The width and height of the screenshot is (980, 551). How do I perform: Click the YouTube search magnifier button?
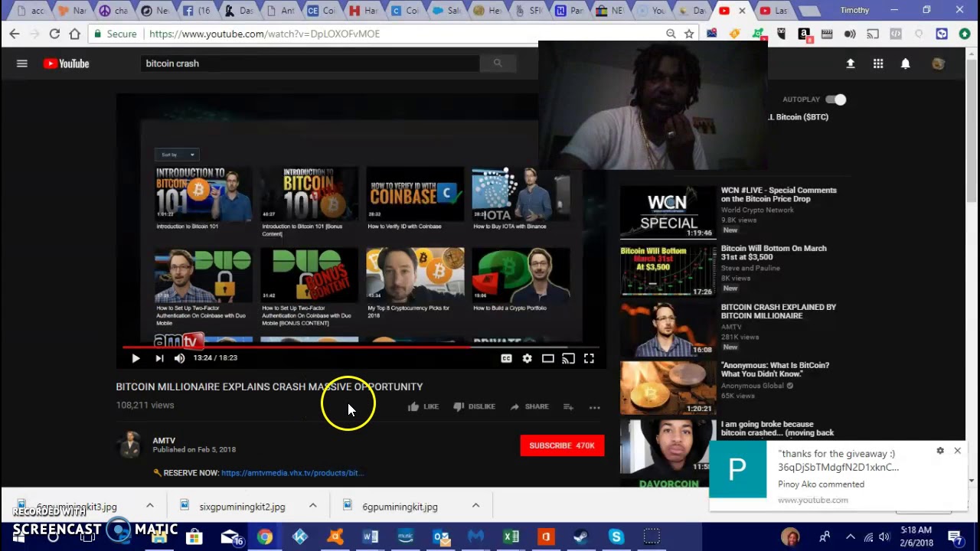pos(498,64)
